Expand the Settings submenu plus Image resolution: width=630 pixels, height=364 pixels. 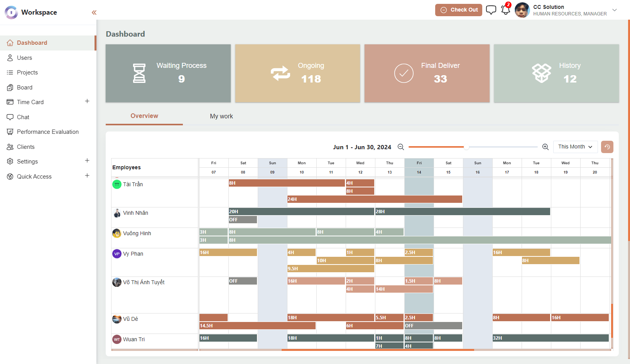click(87, 161)
